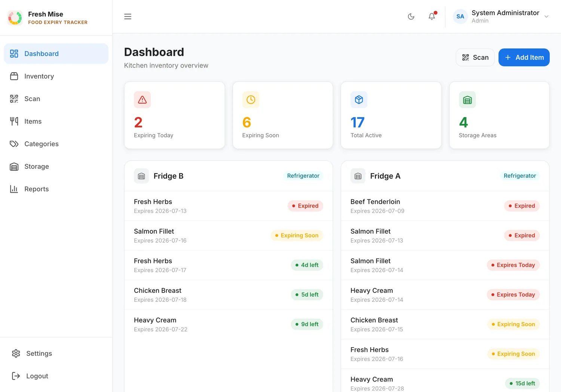561x392 pixels.
Task: Click the Refrigerator tag on Fridge A
Action: point(520,176)
